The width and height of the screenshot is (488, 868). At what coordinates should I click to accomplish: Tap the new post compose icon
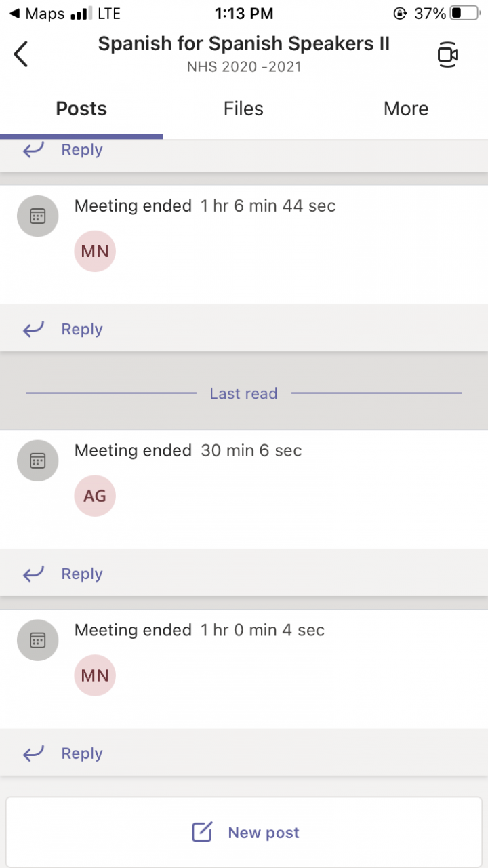(202, 832)
